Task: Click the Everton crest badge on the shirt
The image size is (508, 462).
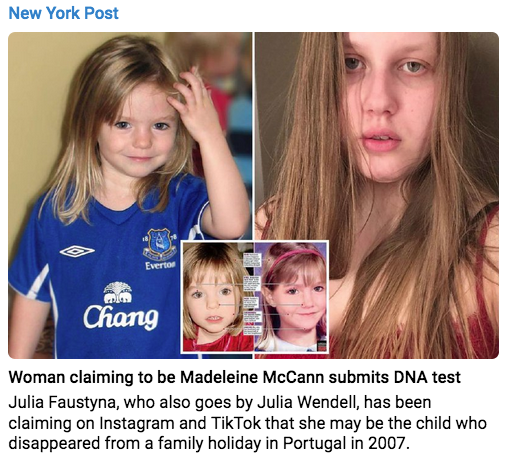Action: click(x=159, y=244)
